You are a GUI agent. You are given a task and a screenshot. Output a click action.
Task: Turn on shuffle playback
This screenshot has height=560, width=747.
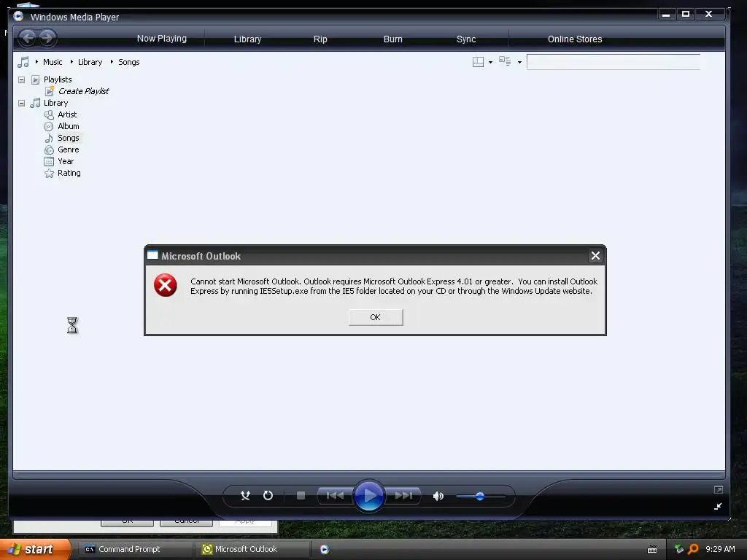point(245,496)
